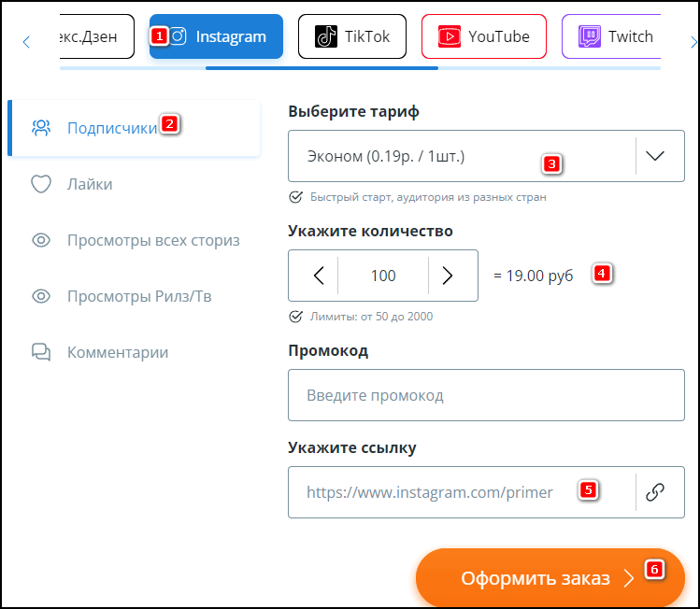Switch to the Twitch tab
The image size is (700, 609).
pyautogui.click(x=610, y=36)
